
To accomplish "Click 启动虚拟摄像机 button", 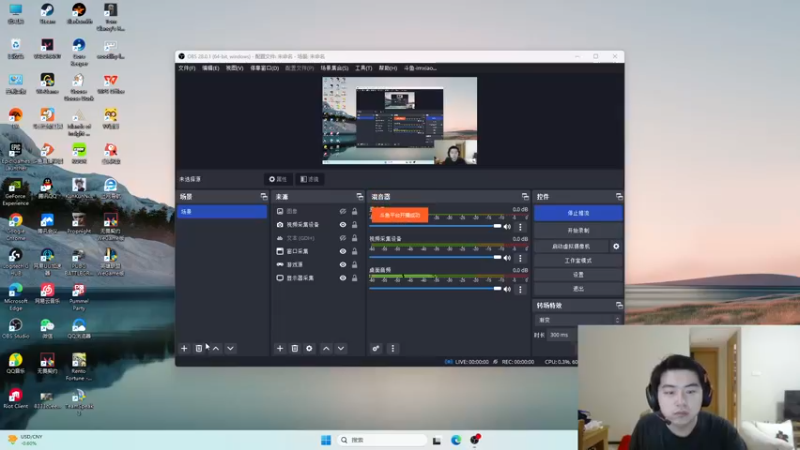I will (571, 246).
